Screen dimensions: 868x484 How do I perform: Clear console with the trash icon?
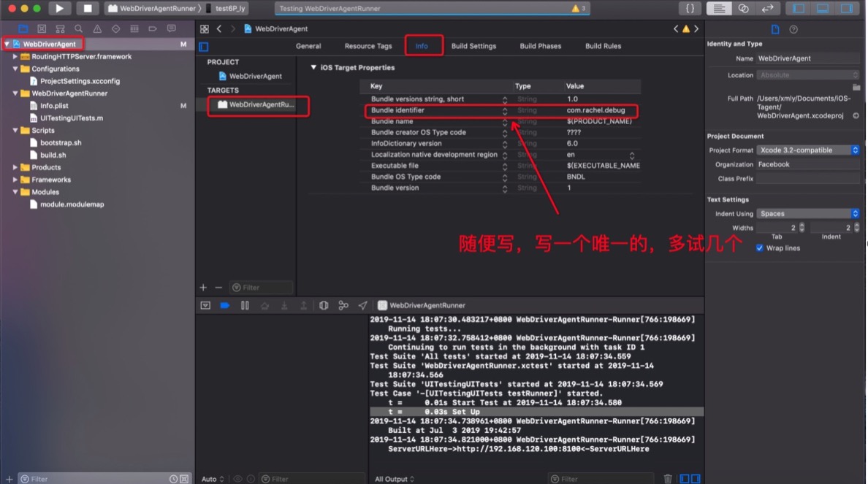668,479
